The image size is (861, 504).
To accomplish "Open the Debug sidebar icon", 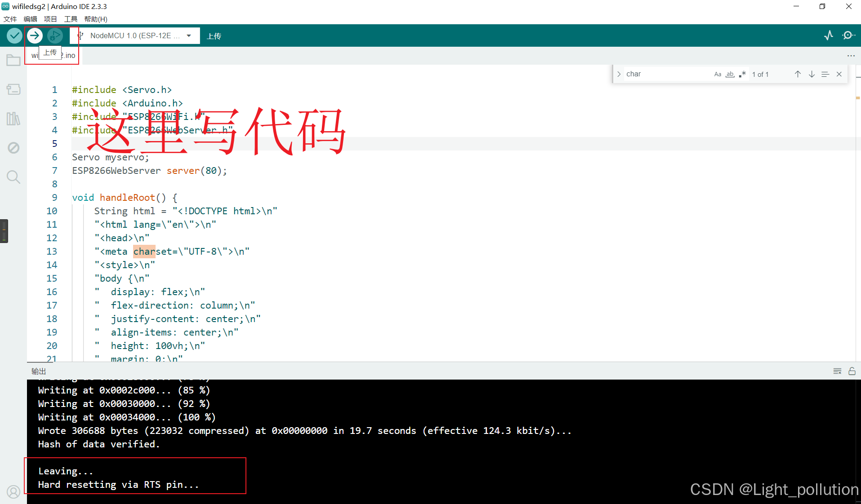I will tap(13, 148).
